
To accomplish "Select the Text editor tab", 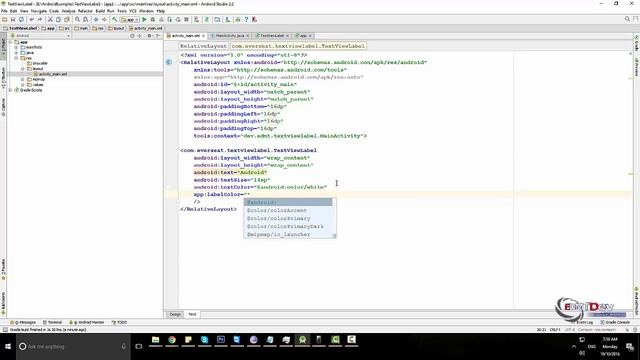I will pos(192,314).
